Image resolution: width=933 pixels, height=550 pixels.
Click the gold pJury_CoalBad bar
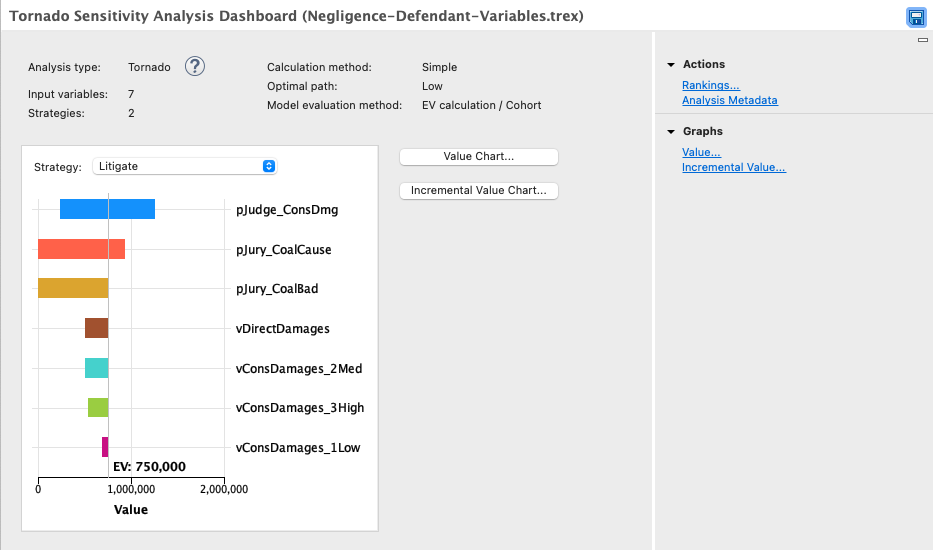pos(72,288)
